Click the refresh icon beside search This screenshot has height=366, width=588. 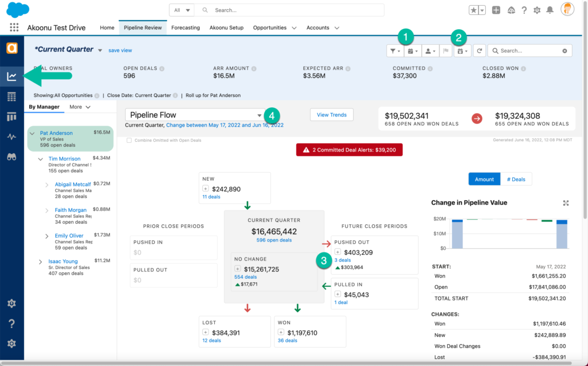479,51
